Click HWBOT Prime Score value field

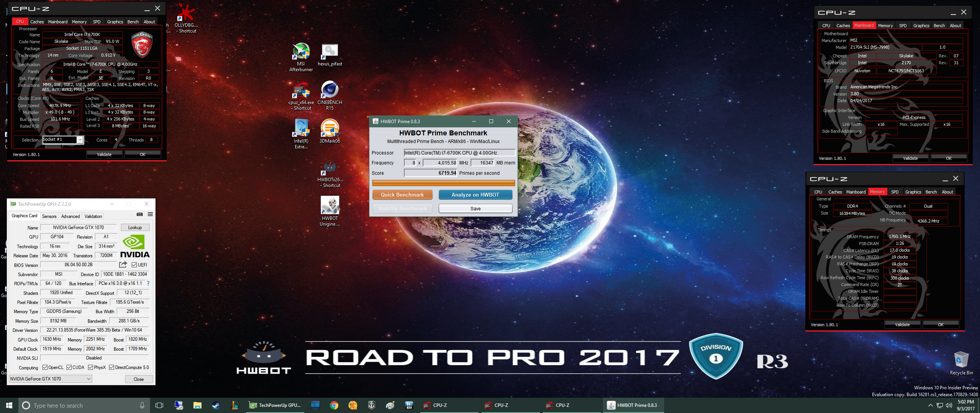pos(431,173)
